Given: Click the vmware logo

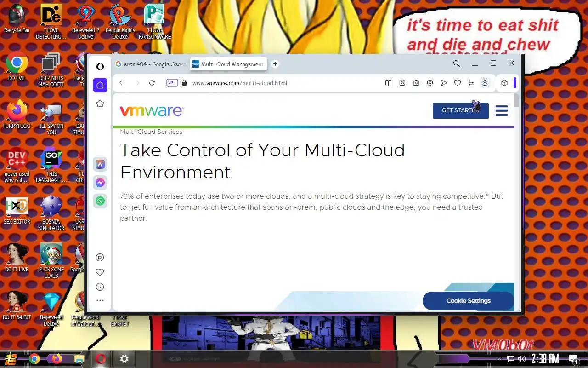Looking at the screenshot, I should [x=152, y=111].
